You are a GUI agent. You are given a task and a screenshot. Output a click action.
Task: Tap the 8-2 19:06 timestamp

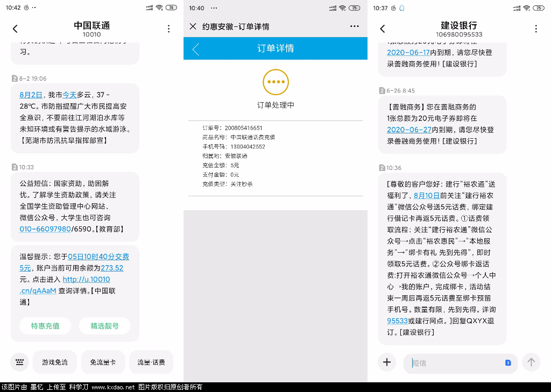[x=33, y=79]
